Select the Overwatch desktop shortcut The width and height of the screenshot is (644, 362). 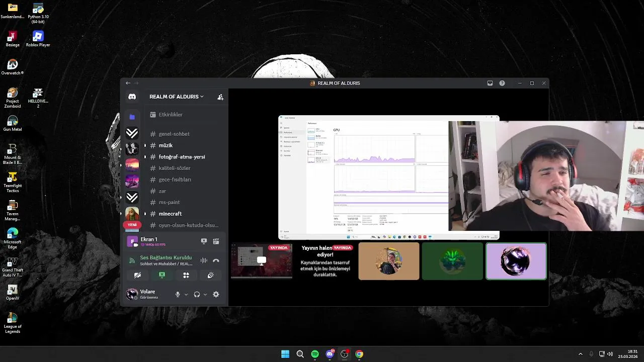[13, 67]
